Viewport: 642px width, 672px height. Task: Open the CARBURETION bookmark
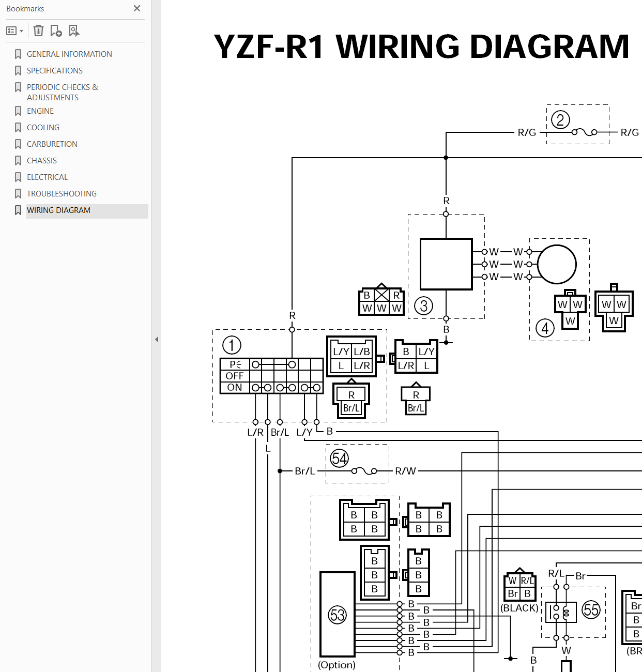pyautogui.click(x=52, y=144)
